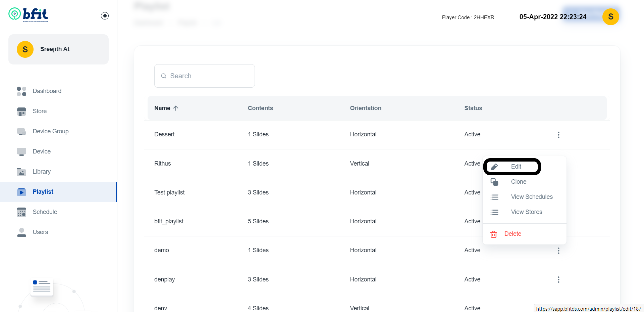Click the Dessert playlist name
Screen dimensions: 644x312
coord(164,134)
